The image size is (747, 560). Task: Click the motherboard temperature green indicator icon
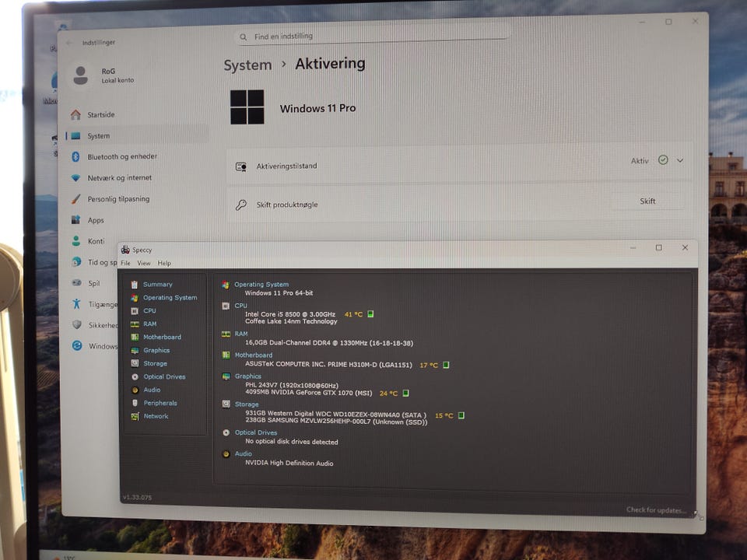(446, 365)
